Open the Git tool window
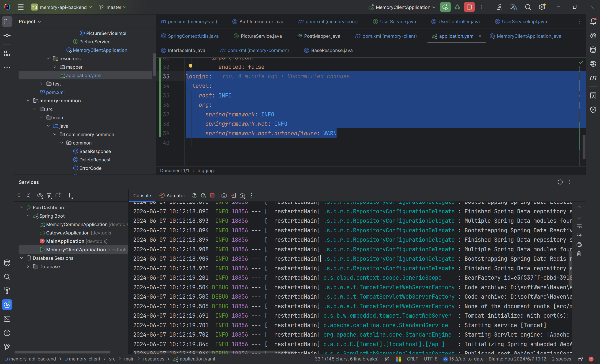 pos(7,347)
